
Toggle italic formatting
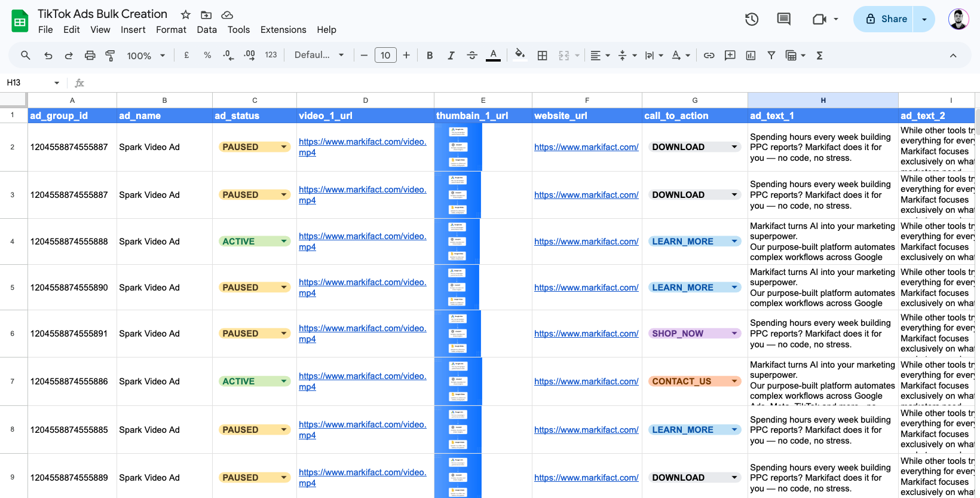tap(451, 55)
